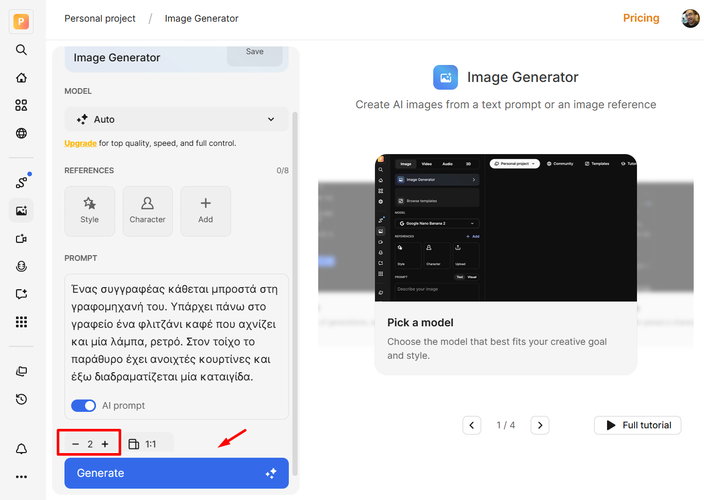Open the 1:1 aspect ratio selector
This screenshot has width=704, height=500.
[147, 444]
